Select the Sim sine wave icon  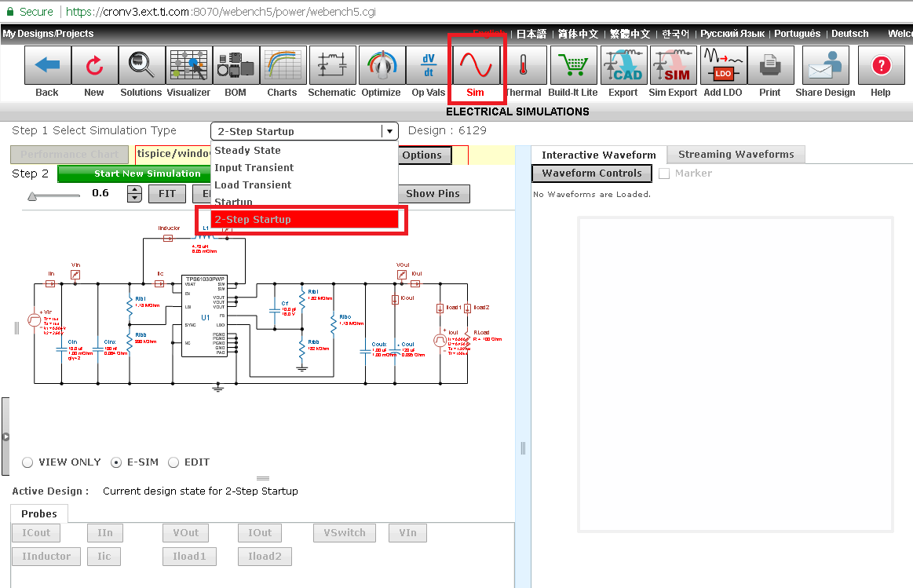point(477,66)
